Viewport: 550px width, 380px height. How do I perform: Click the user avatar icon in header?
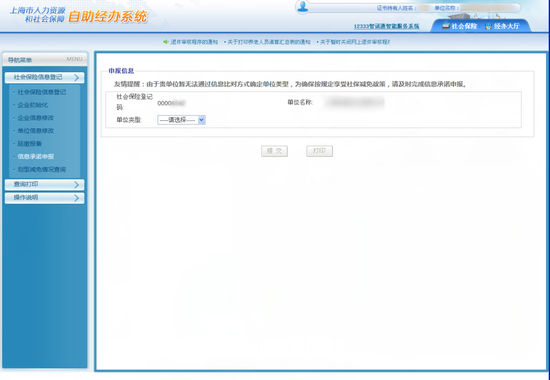coord(302,7)
